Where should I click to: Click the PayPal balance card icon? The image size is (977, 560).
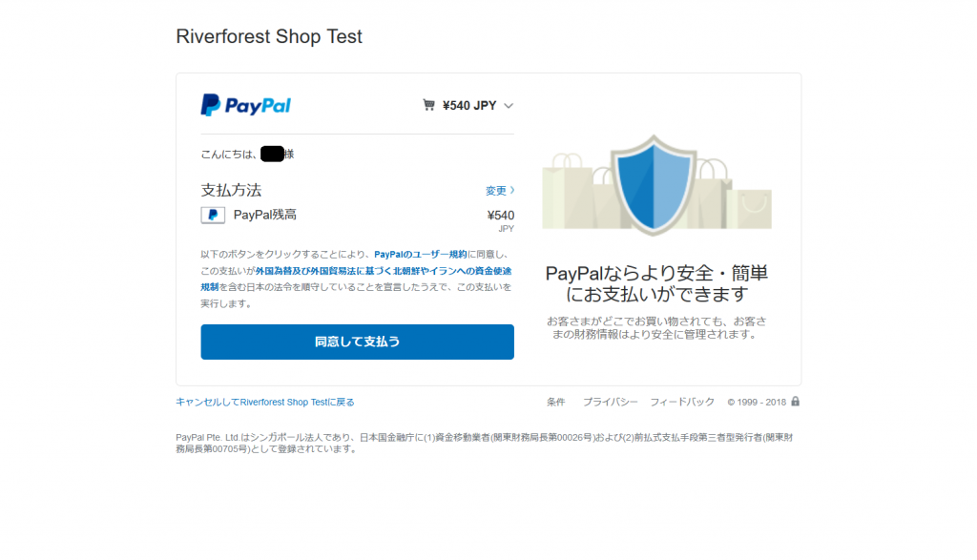[213, 216]
